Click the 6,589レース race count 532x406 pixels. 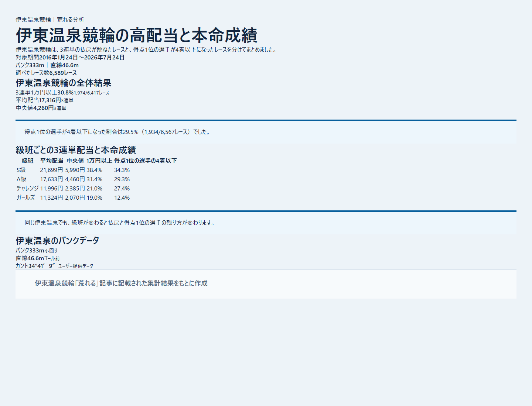coord(63,73)
